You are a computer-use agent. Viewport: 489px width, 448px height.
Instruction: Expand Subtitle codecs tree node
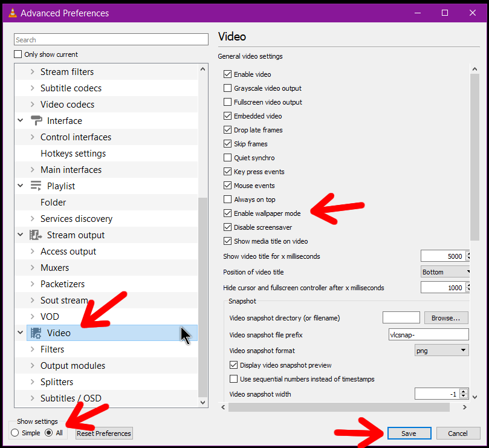[x=32, y=88]
